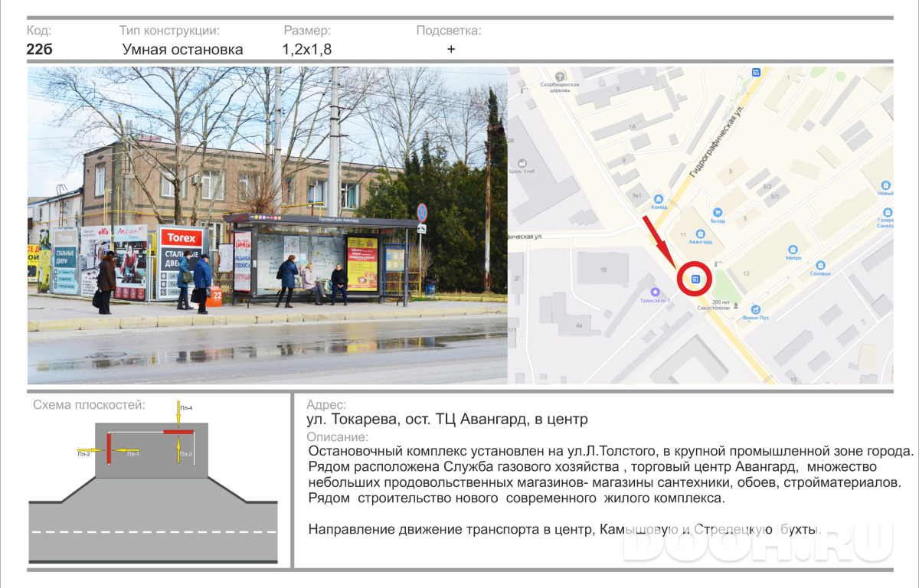Click the Метро store icon on the map
The image size is (919, 588).
pyautogui.click(x=793, y=249)
